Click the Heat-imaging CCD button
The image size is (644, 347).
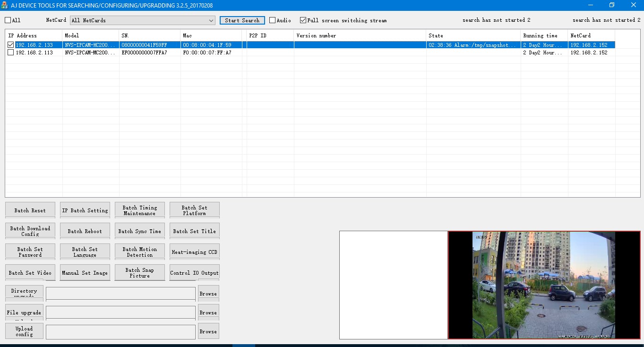coord(194,252)
